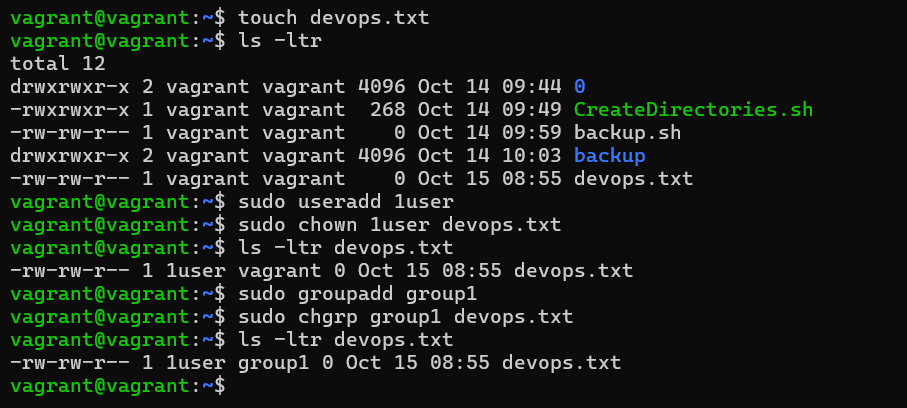Click the backup.sh filename in listing

pyautogui.click(x=628, y=133)
